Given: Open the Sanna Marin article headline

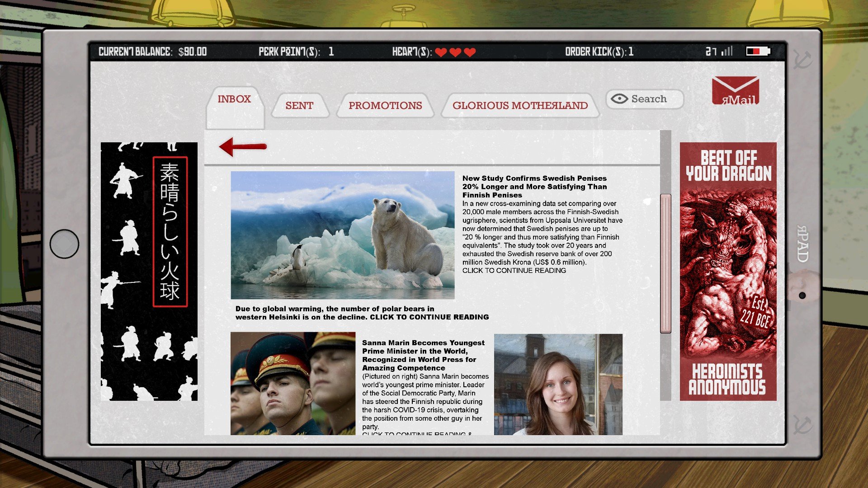Looking at the screenshot, I should (x=423, y=355).
